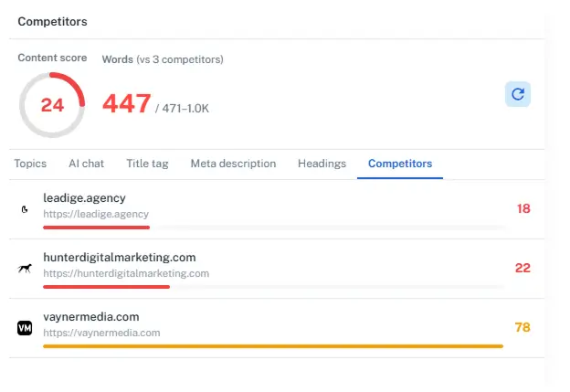Click the content score circle showing 24
The image size is (570, 392).
point(52,105)
